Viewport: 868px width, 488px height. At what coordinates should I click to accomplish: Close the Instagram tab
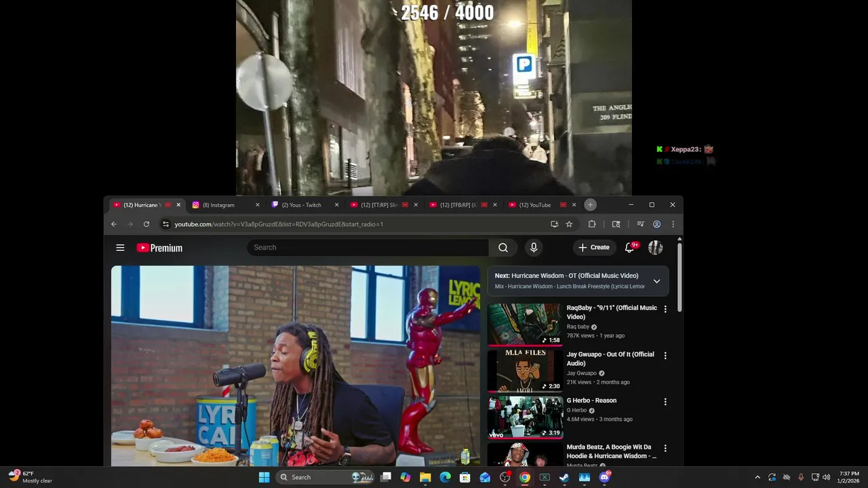(x=258, y=205)
